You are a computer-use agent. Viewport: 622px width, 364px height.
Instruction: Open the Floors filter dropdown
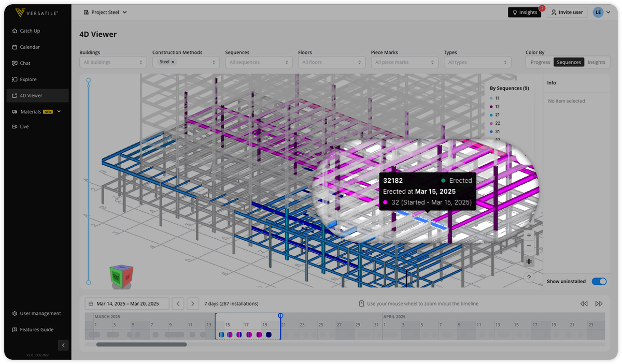pyautogui.click(x=332, y=62)
